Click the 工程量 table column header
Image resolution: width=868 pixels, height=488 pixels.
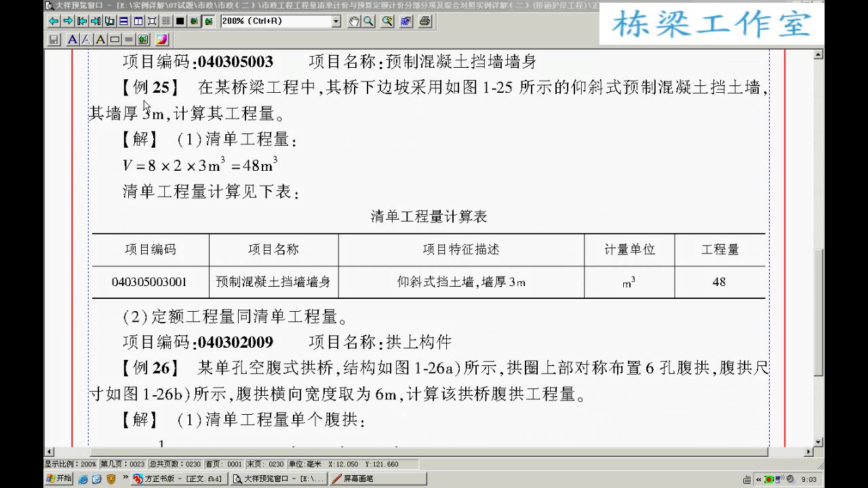(719, 249)
